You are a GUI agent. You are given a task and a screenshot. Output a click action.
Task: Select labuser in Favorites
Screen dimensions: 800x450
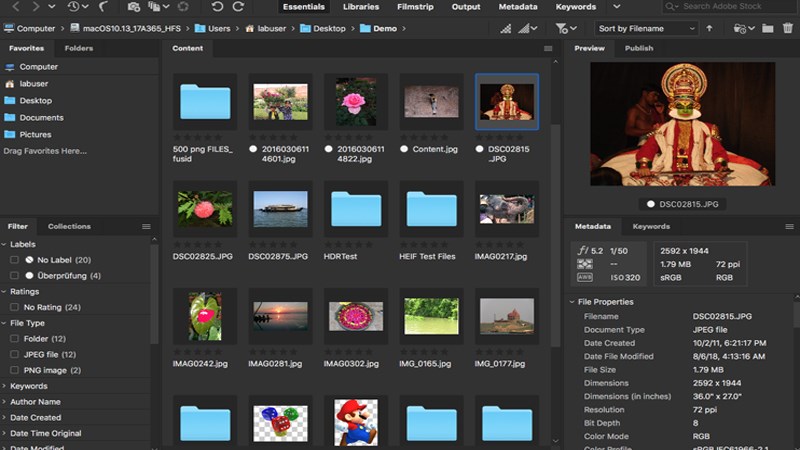(34, 84)
